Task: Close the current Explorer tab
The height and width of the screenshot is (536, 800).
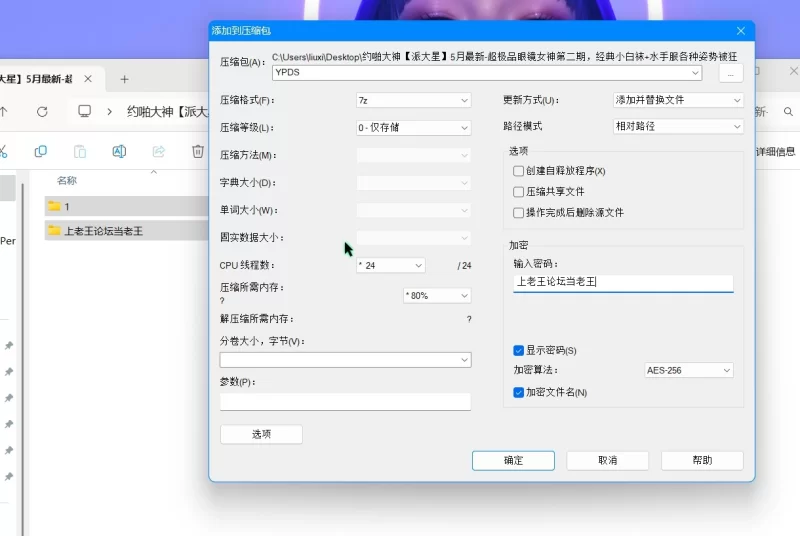Action: [88, 79]
